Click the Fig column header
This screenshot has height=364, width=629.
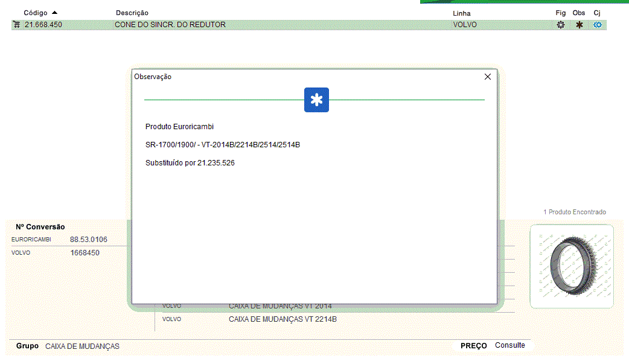pyautogui.click(x=560, y=13)
